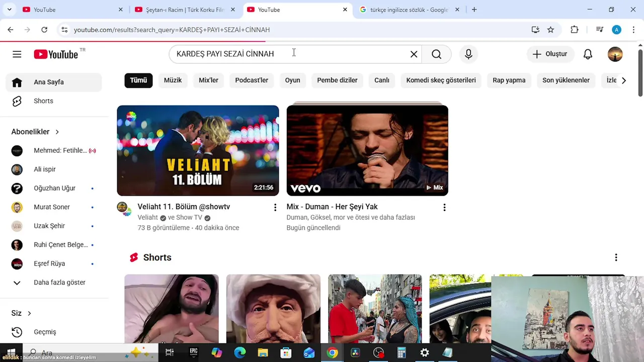Select the Son yüklenenler chip
The width and height of the screenshot is (644, 362).
(566, 80)
